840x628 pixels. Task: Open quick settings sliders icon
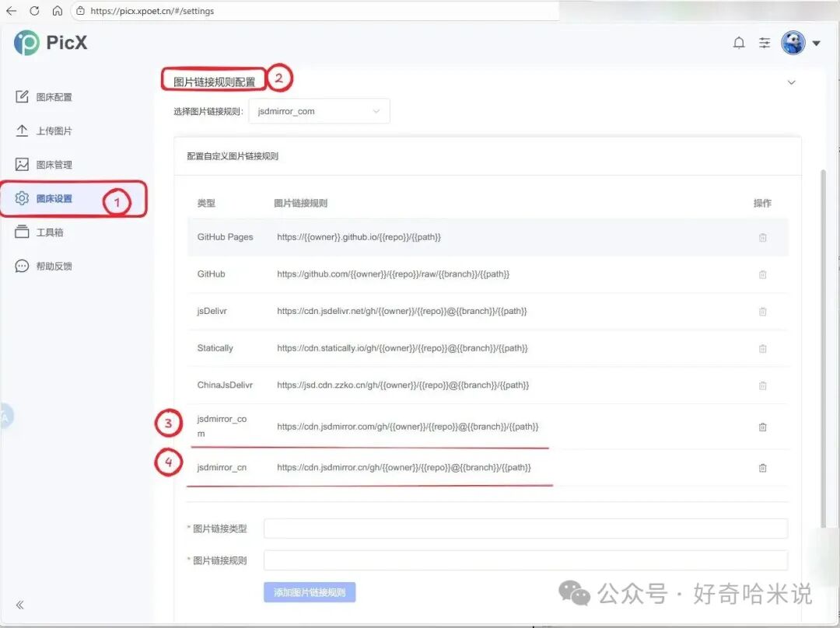[765, 43]
